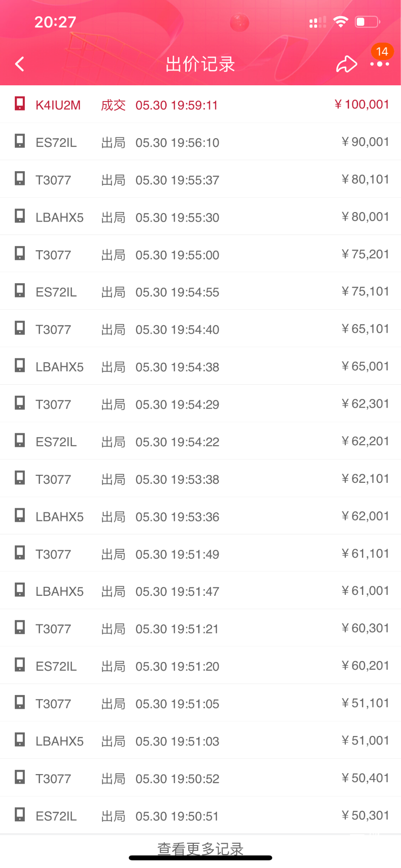Select the bid timestamp 05.30 19:55:00
The image size is (401, 868).
tap(177, 255)
